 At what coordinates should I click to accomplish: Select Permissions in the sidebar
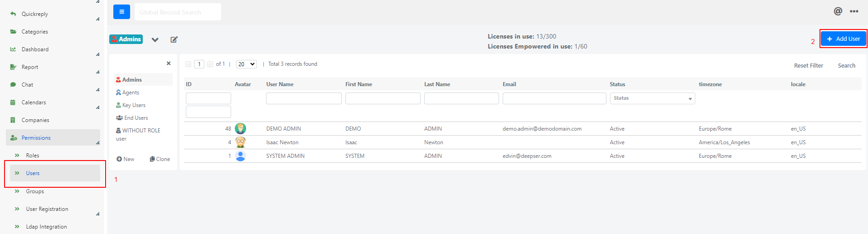coord(53,138)
